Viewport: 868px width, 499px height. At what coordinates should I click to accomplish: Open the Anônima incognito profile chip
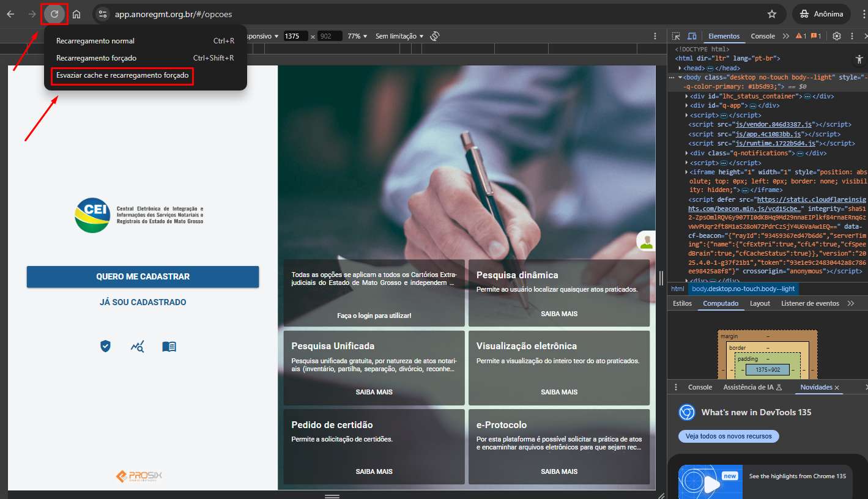tap(820, 14)
